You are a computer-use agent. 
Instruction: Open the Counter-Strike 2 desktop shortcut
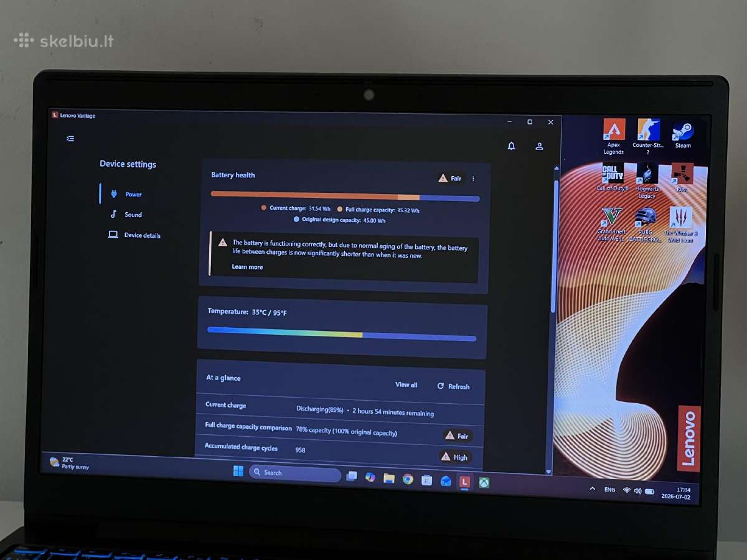647,137
